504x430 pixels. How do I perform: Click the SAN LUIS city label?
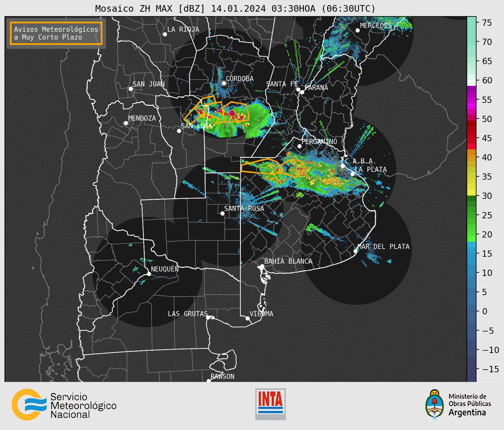coord(197,126)
